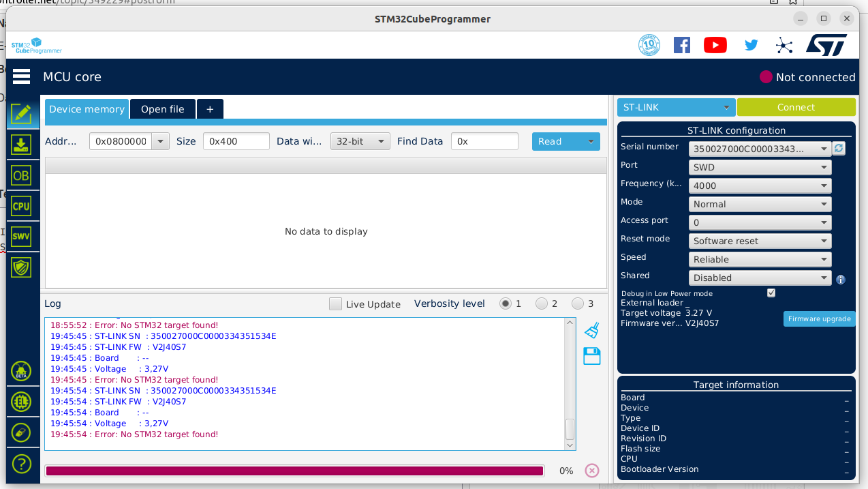The width and height of the screenshot is (868, 489).
Task: Open SWV viewer icon
Action: click(x=22, y=237)
